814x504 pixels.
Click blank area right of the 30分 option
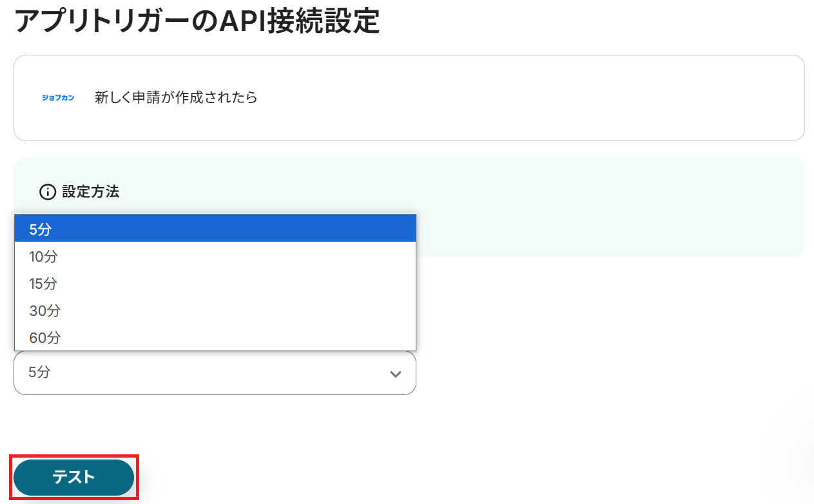(x=258, y=311)
